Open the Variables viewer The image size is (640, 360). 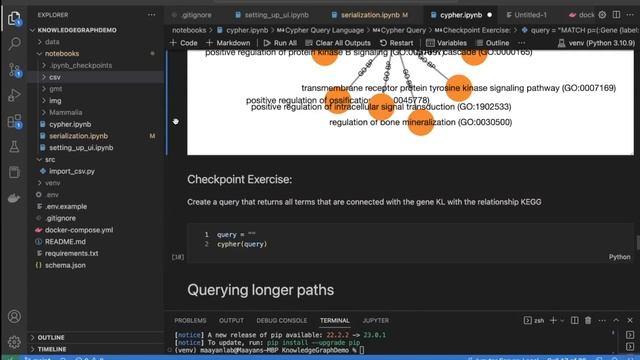[x=446, y=43]
